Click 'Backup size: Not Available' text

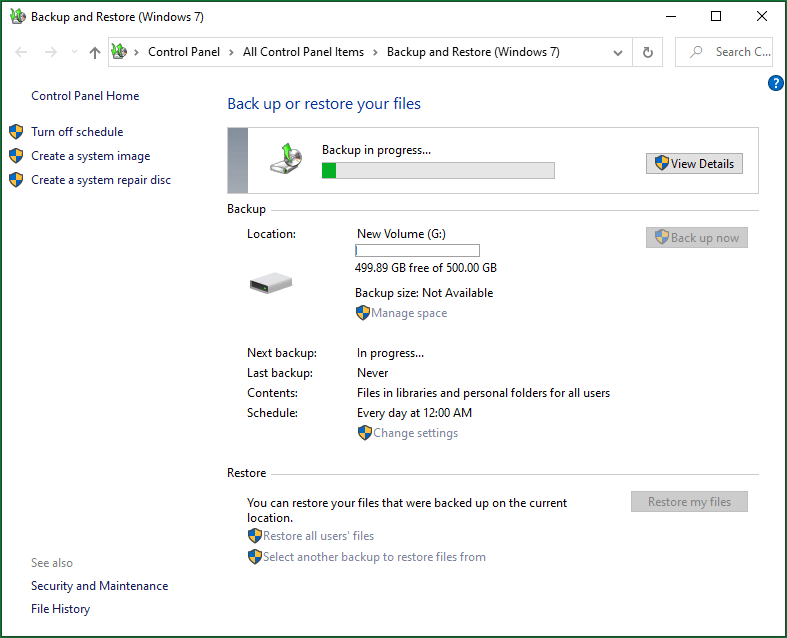click(424, 293)
